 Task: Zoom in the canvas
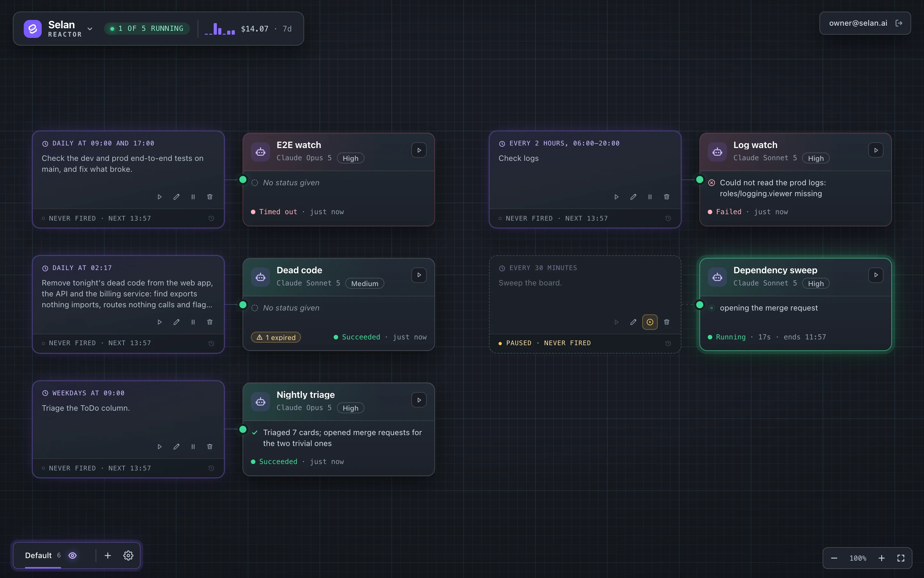click(x=881, y=558)
